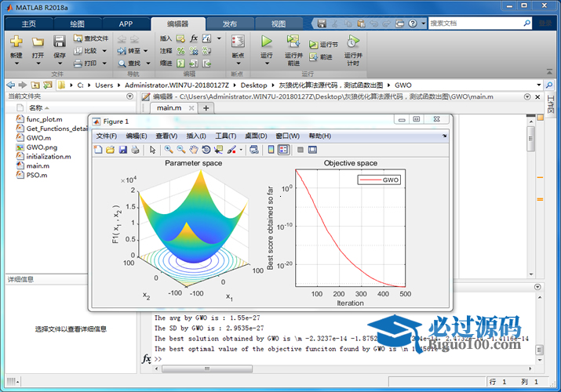Expand the 打印 dropdown arrow
The height and width of the screenshot is (392, 561).
[x=104, y=64]
